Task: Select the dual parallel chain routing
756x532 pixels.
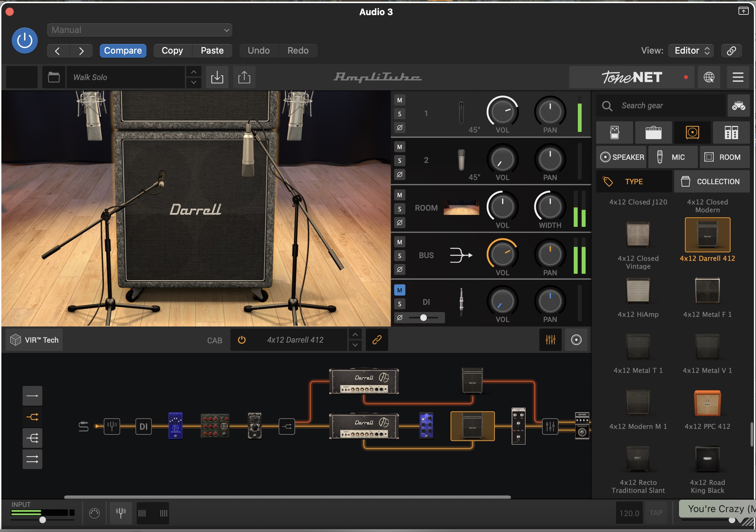Action: 32,459
